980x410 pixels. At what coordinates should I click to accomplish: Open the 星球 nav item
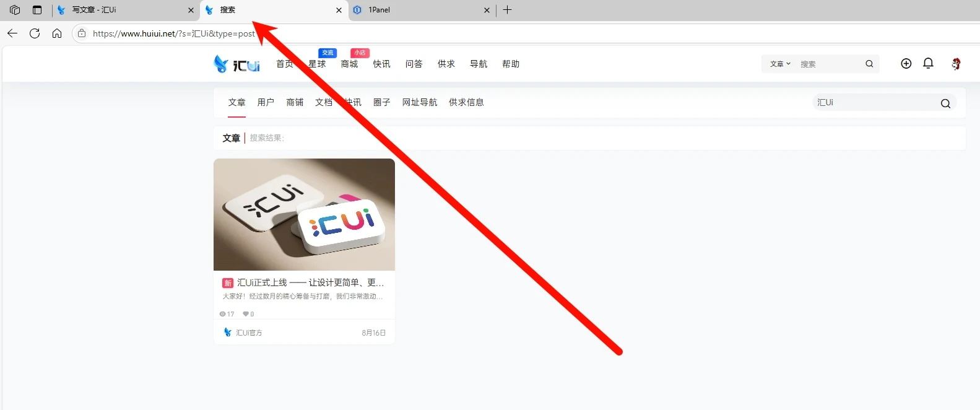pos(317,64)
